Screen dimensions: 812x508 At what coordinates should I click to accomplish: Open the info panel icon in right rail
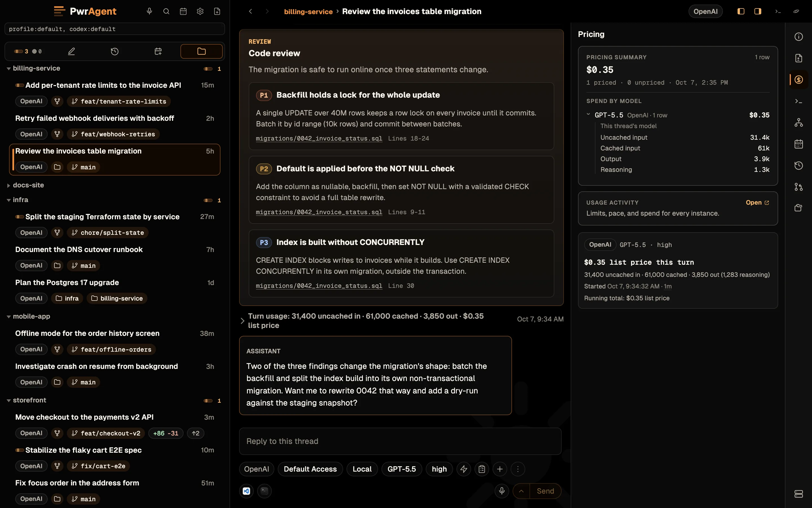(798, 37)
